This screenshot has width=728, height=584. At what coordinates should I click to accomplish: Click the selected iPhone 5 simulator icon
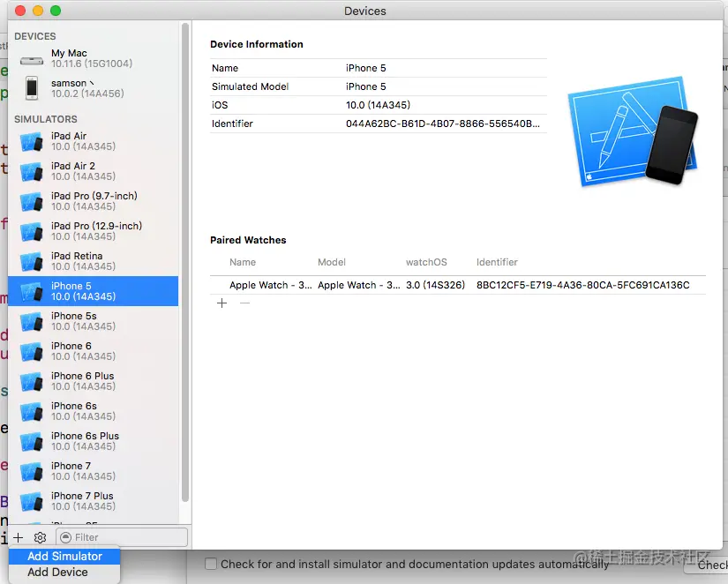[x=32, y=291]
